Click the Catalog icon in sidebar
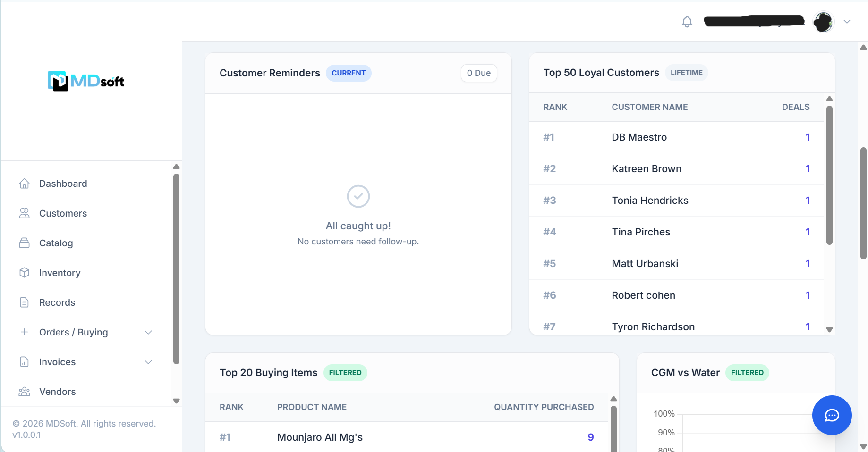The height and width of the screenshot is (452, 868). click(25, 243)
